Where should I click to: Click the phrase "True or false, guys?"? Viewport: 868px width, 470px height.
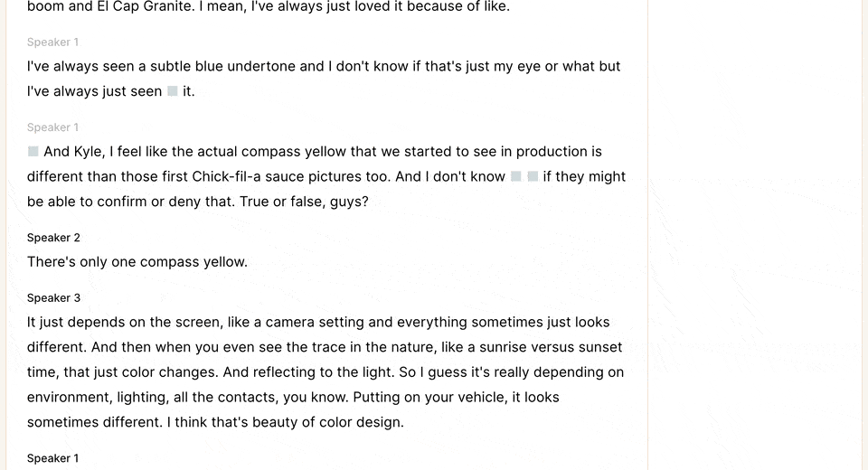[x=304, y=202]
